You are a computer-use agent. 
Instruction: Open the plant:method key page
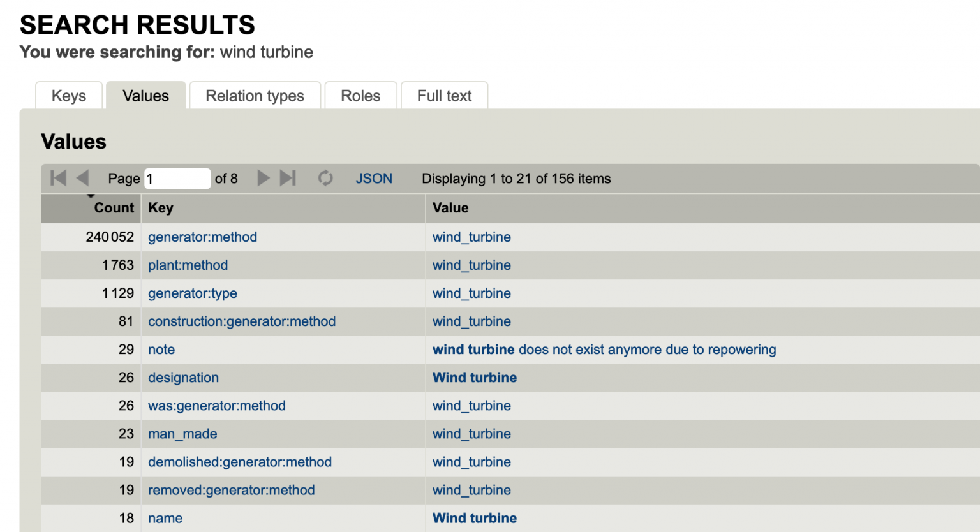pyautogui.click(x=188, y=265)
